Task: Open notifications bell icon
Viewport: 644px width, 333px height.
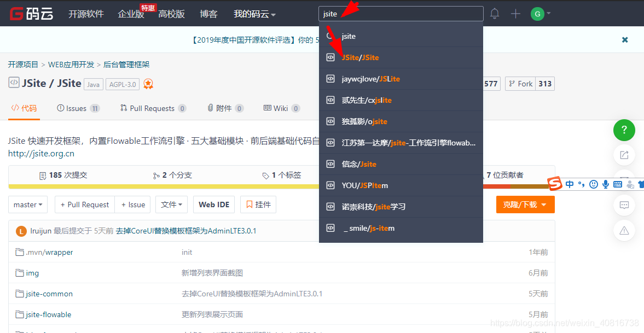Action: pyautogui.click(x=495, y=14)
